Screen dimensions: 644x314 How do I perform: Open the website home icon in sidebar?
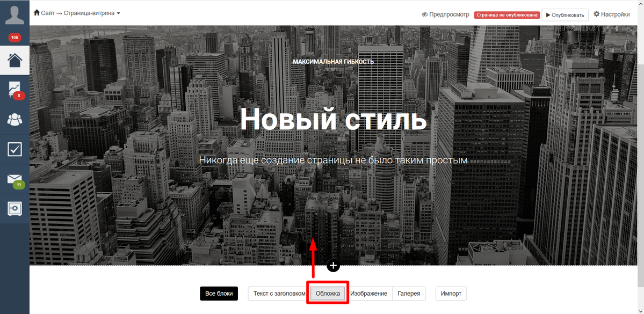pos(15,60)
